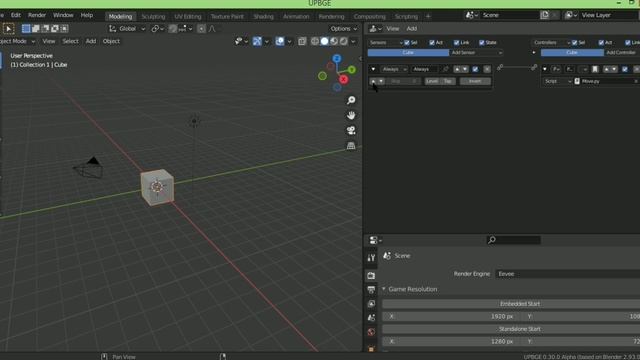
Task: Toggle X-ray view icon
Action: (x=302, y=41)
